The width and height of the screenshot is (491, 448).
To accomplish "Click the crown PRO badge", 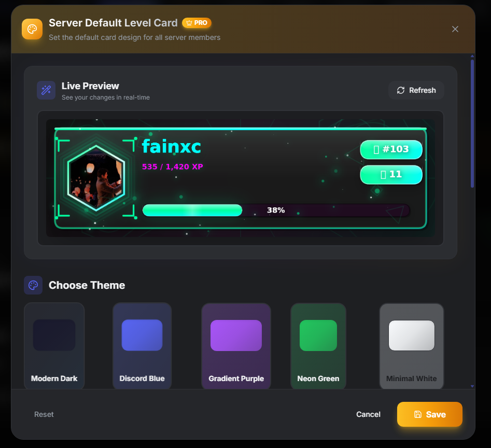I will pos(197,23).
